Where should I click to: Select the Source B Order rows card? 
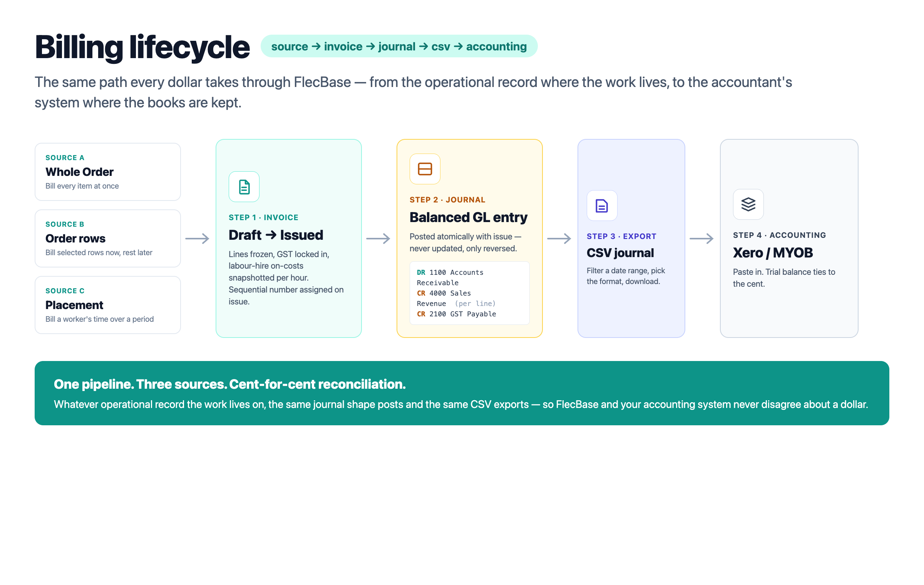108,238
